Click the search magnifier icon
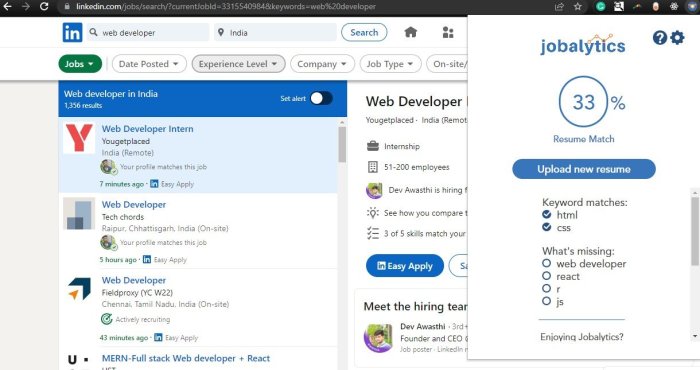Screen dimensions: 700x370 point(93,33)
